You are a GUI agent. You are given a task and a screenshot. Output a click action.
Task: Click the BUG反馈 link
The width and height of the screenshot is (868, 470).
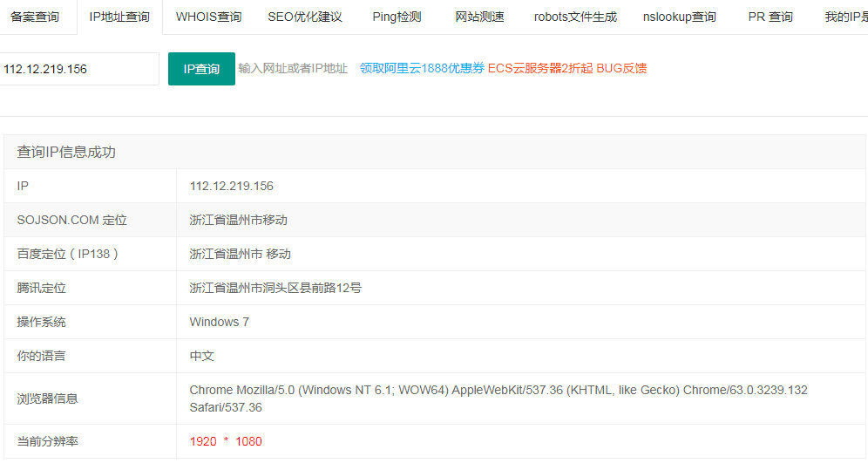click(x=621, y=68)
